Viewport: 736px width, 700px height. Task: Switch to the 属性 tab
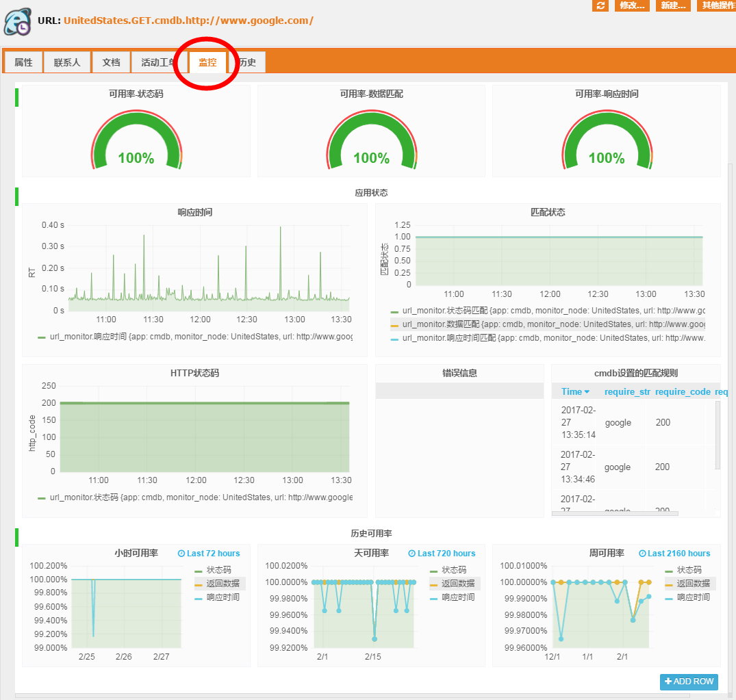tap(23, 62)
